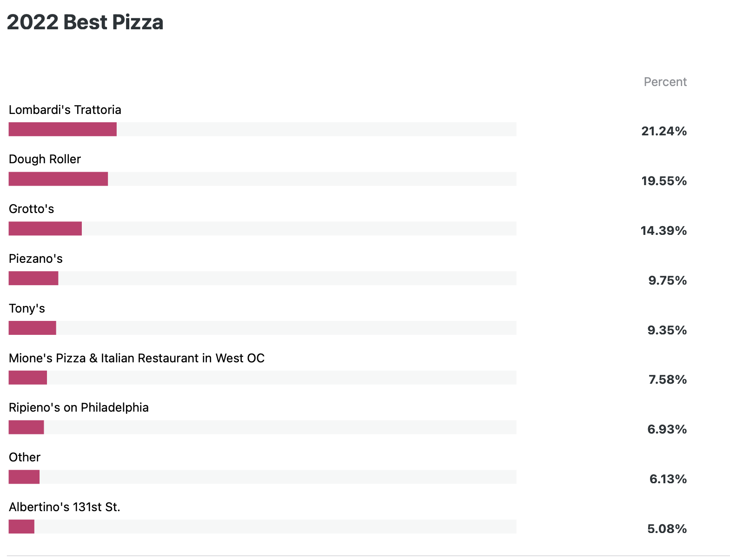730x560 pixels.
Task: Click the Dough Roller result bar
Action: click(262, 179)
